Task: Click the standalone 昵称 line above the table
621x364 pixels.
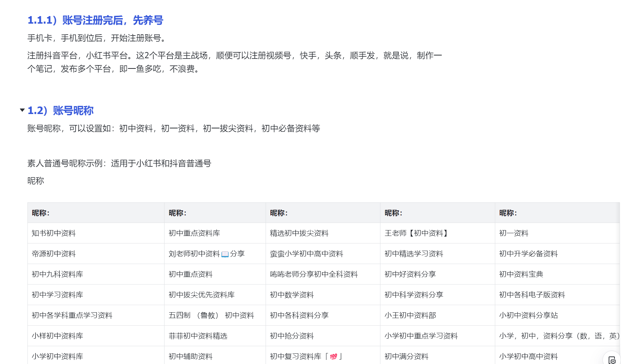Action: 36,181
